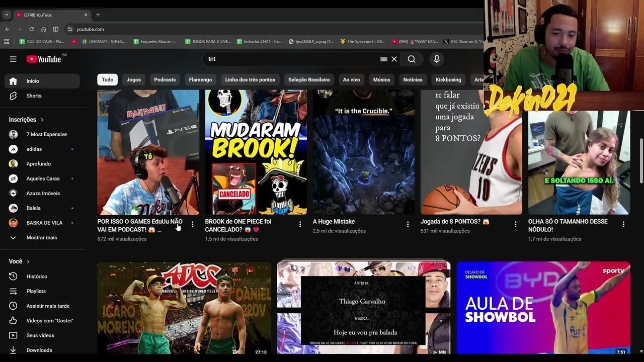This screenshot has width=644, height=362.
Task: Select the Notícias filter chip
Action: pyautogui.click(x=413, y=79)
